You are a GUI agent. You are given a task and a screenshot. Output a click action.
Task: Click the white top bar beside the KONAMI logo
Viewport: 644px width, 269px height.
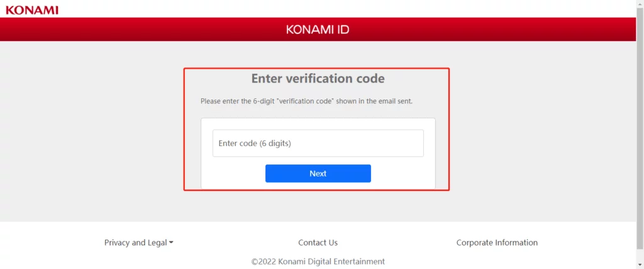pos(328,9)
